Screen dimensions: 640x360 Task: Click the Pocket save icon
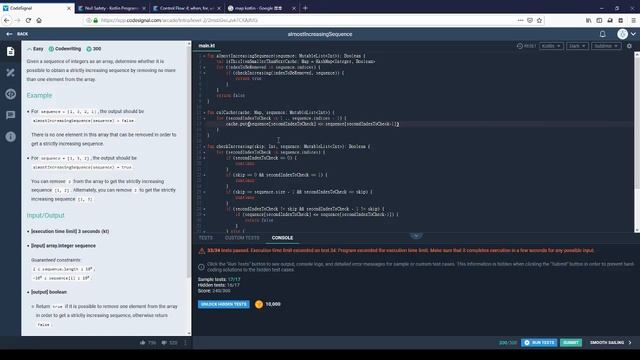[x=530, y=20]
